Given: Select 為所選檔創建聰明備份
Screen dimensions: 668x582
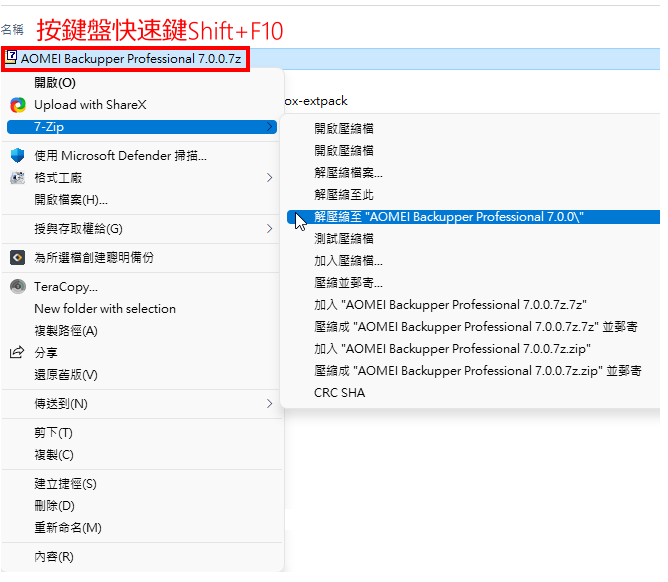Looking at the screenshot, I should tap(94, 257).
